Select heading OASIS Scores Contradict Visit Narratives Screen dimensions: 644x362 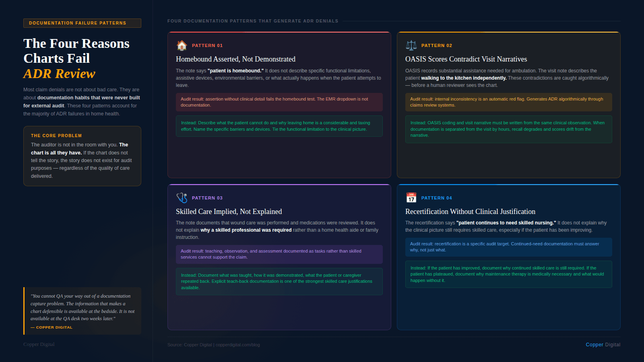click(466, 59)
